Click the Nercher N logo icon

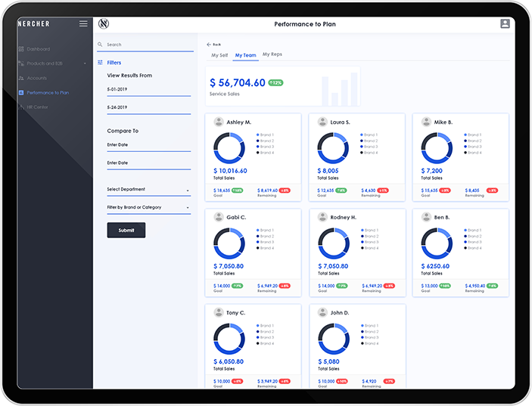pos(104,24)
